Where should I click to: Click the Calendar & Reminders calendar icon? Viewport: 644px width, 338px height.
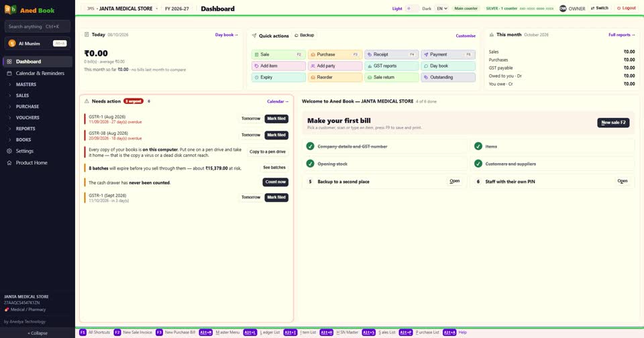[9, 73]
